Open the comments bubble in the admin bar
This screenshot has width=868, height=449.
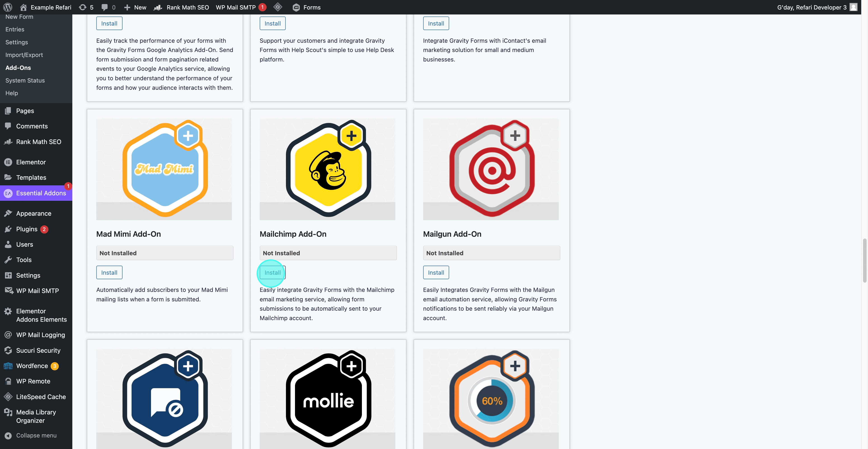point(104,7)
